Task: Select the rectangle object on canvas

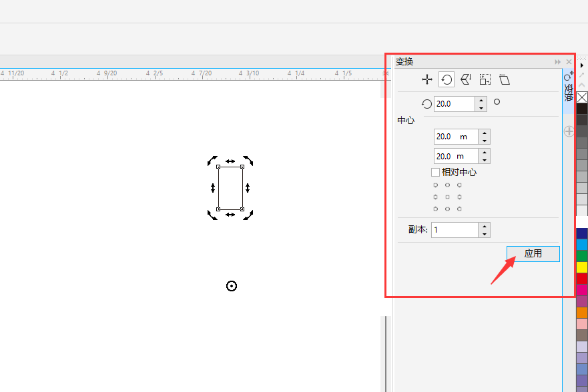Action: 230,188
